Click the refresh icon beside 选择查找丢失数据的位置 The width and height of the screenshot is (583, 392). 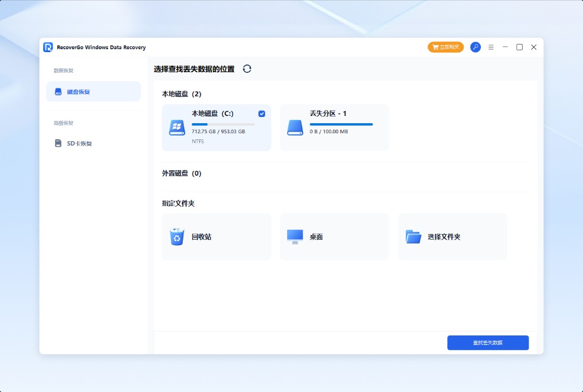pos(247,68)
